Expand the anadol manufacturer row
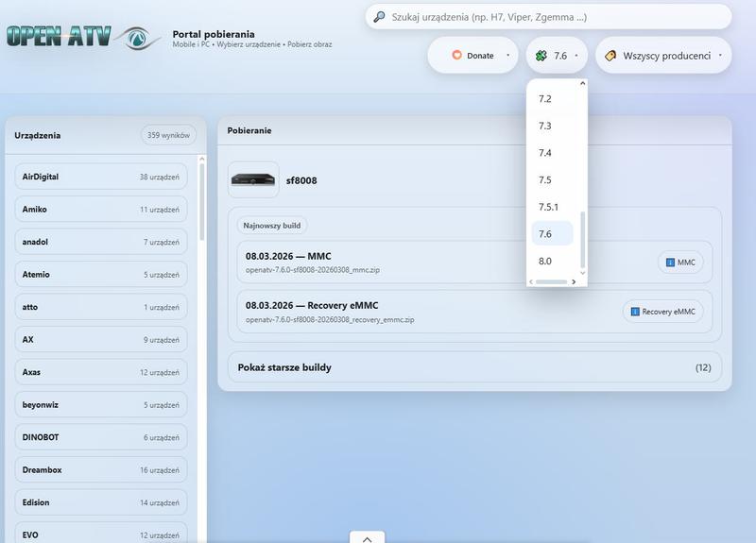This screenshot has height=543, width=756. pyautogui.click(x=101, y=242)
